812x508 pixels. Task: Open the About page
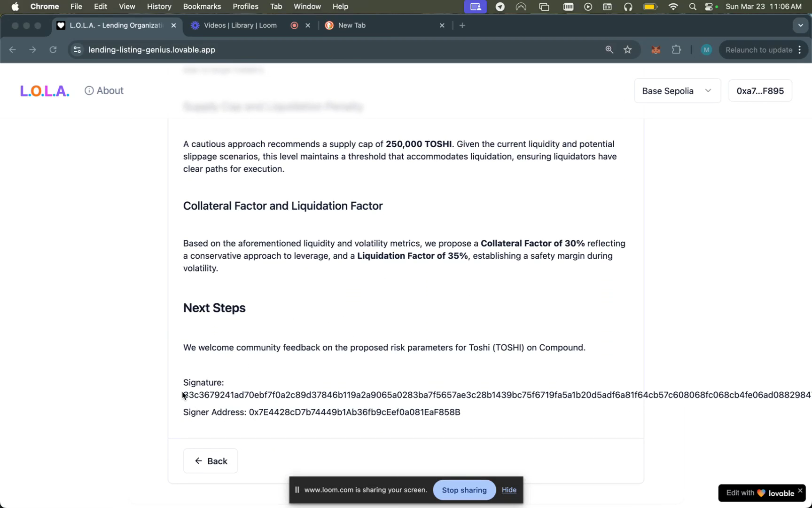(x=104, y=91)
